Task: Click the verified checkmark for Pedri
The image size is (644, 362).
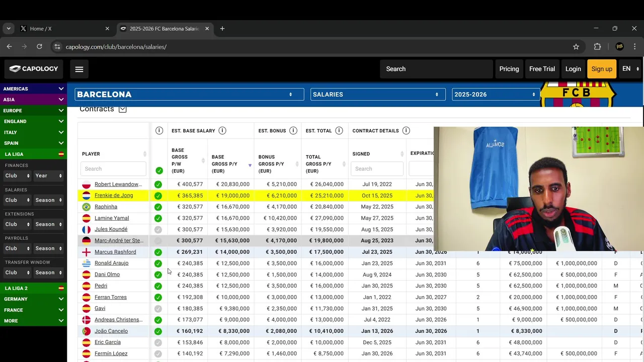Action: (158, 286)
